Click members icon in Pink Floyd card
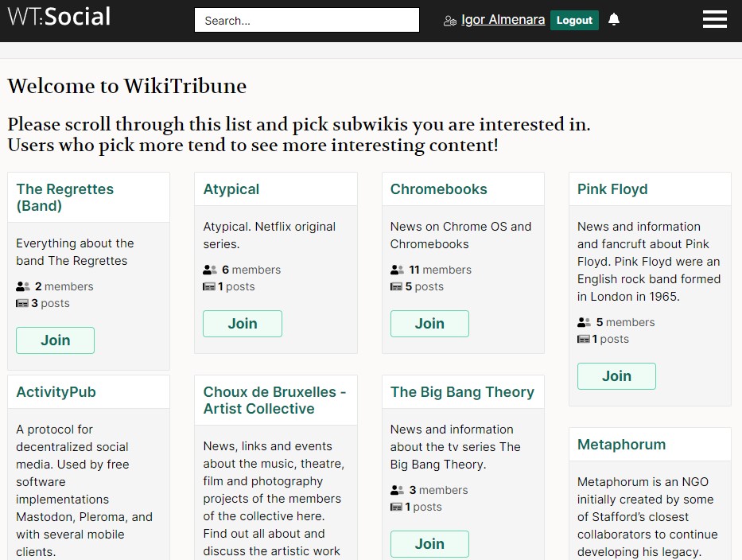This screenshot has height=560, width=742. coord(584,322)
